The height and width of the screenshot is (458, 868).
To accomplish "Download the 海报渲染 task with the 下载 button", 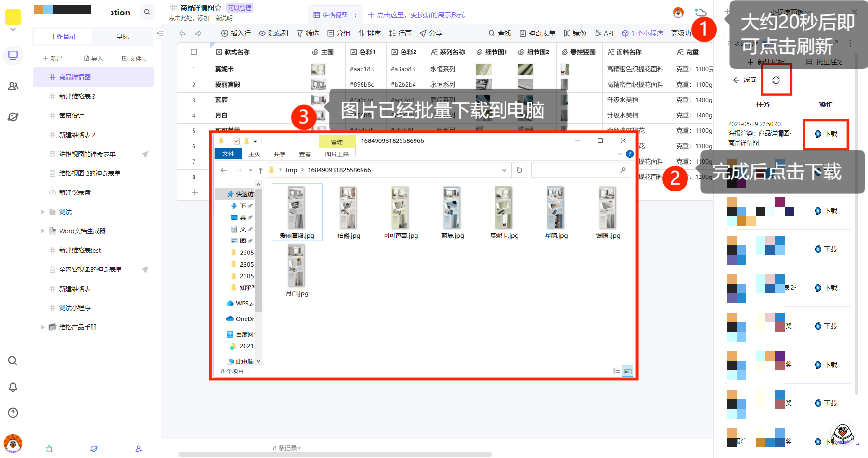I will click(826, 134).
